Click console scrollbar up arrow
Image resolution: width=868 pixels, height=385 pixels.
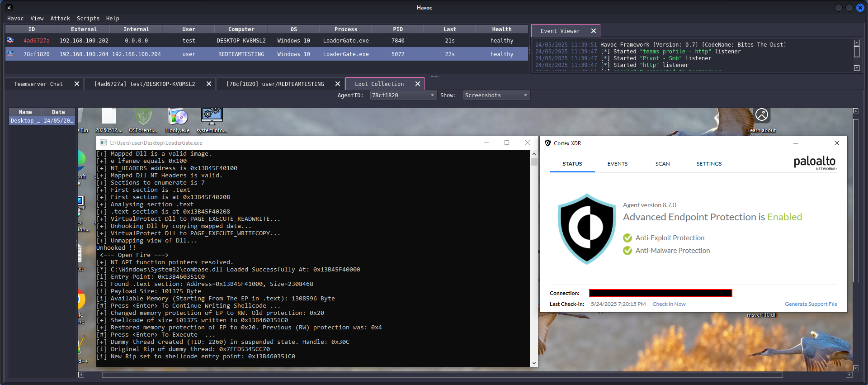tap(534, 154)
